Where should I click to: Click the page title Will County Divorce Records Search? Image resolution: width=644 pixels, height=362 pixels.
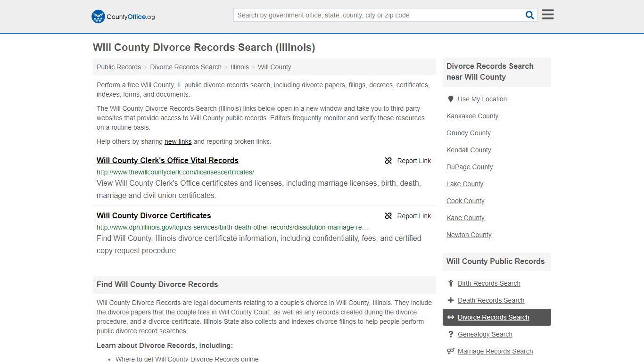point(204,47)
